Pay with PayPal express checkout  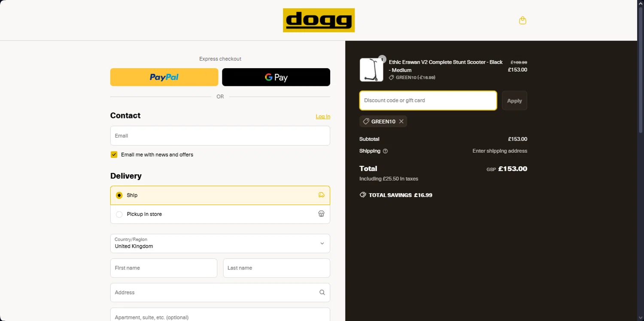coord(164,77)
